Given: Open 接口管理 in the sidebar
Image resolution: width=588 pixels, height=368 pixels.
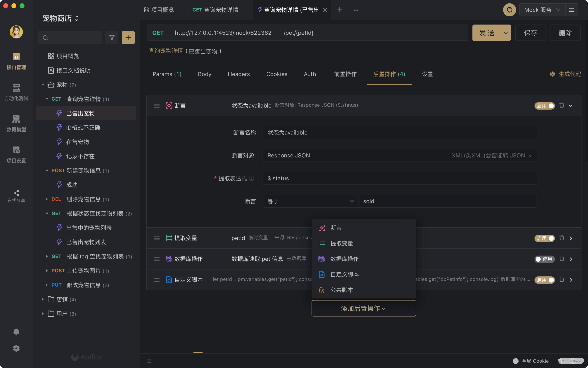Looking at the screenshot, I should (x=16, y=61).
